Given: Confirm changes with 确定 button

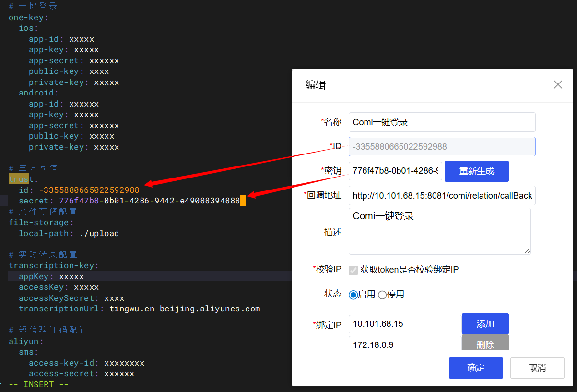Looking at the screenshot, I should pos(476,368).
